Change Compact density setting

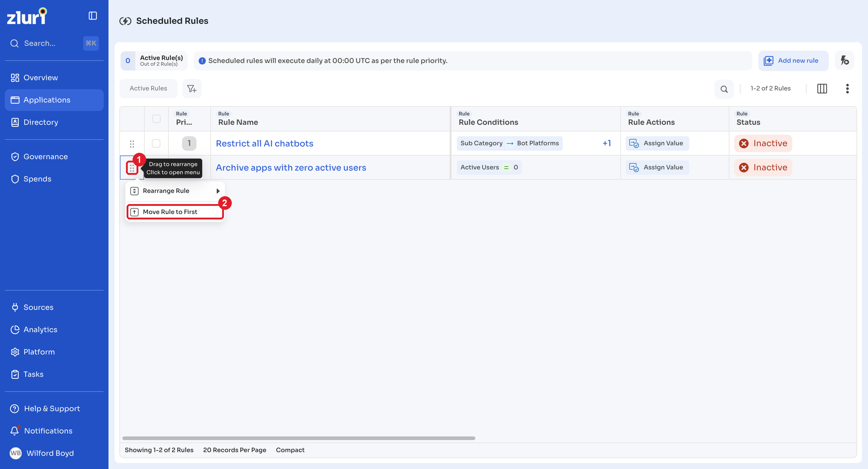click(x=290, y=450)
